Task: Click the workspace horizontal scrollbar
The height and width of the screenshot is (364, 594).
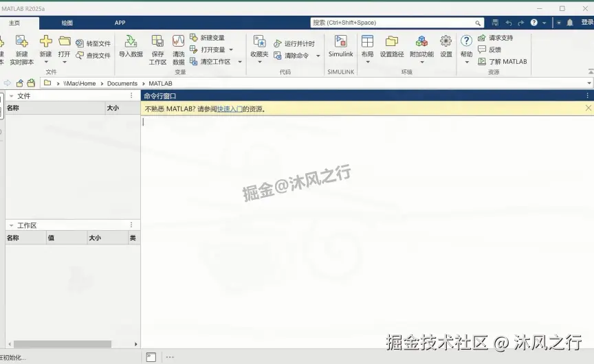Action: pos(63,344)
